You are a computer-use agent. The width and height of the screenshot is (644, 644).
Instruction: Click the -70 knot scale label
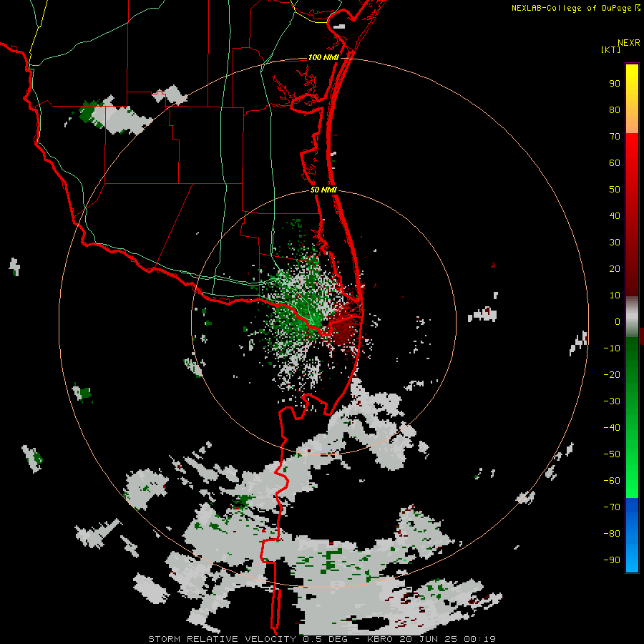click(612, 507)
